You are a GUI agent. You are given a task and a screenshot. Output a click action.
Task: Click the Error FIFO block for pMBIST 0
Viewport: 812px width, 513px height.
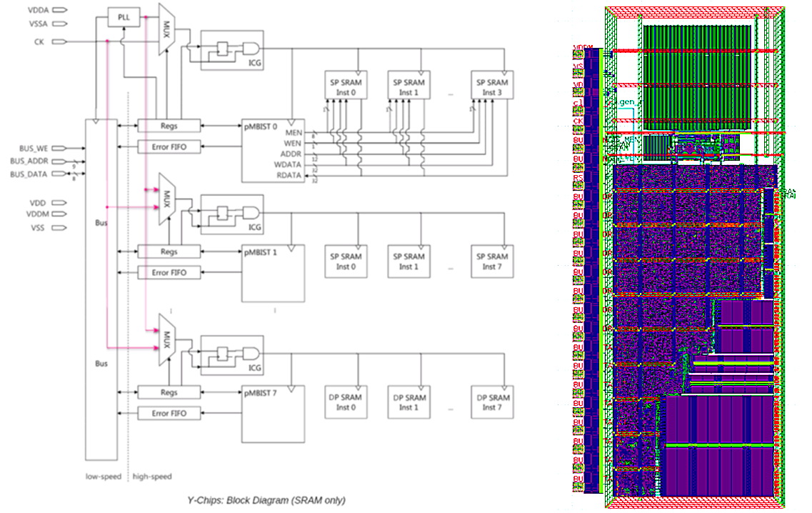169,146
